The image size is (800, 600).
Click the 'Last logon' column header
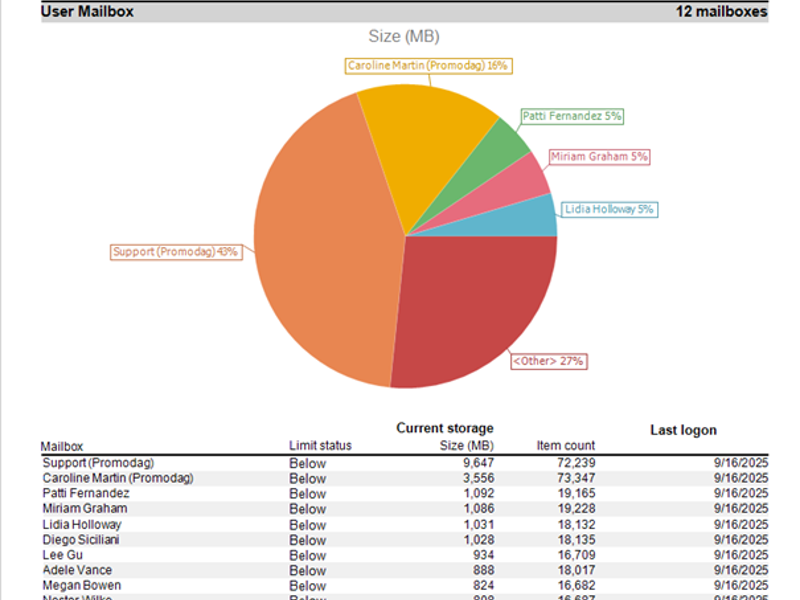[x=683, y=430]
